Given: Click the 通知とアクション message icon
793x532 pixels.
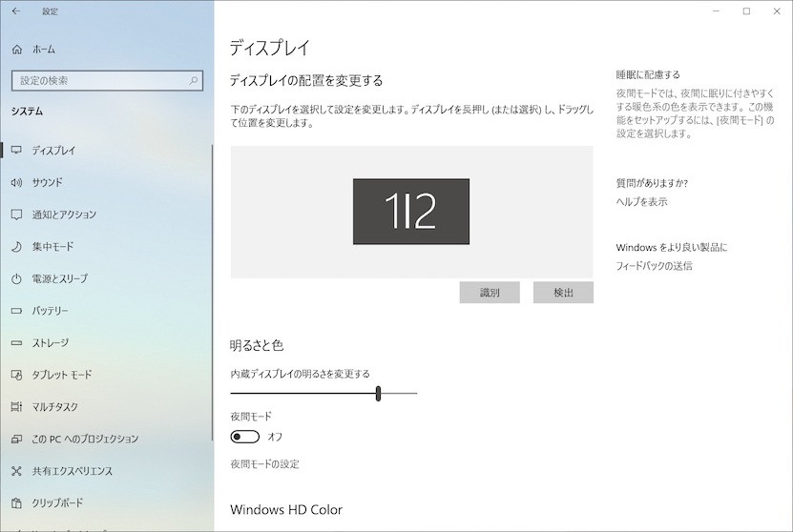Looking at the screenshot, I should 16,215.
